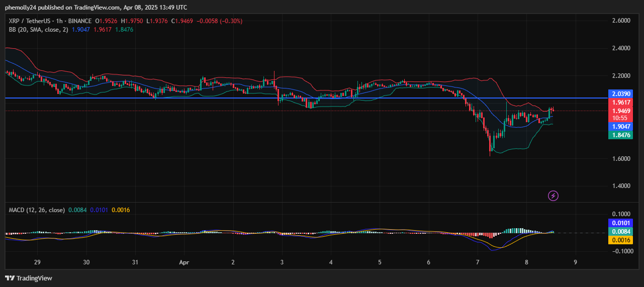Click the purple lightning bolt icon
Screen dimensions: 644x287
(x=553, y=196)
